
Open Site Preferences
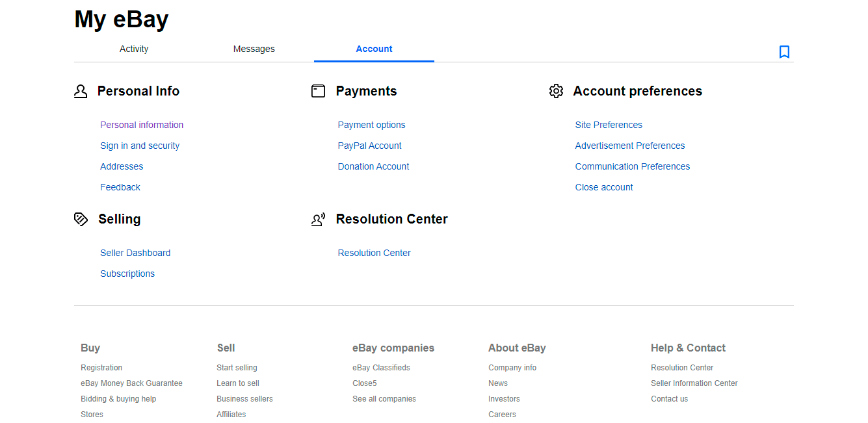[x=609, y=125]
